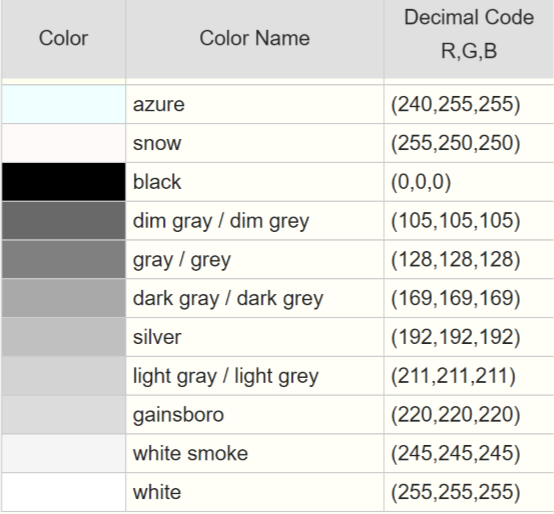The width and height of the screenshot is (554, 514).
Task: Click 'gray / grey' name text
Action: [x=182, y=261]
